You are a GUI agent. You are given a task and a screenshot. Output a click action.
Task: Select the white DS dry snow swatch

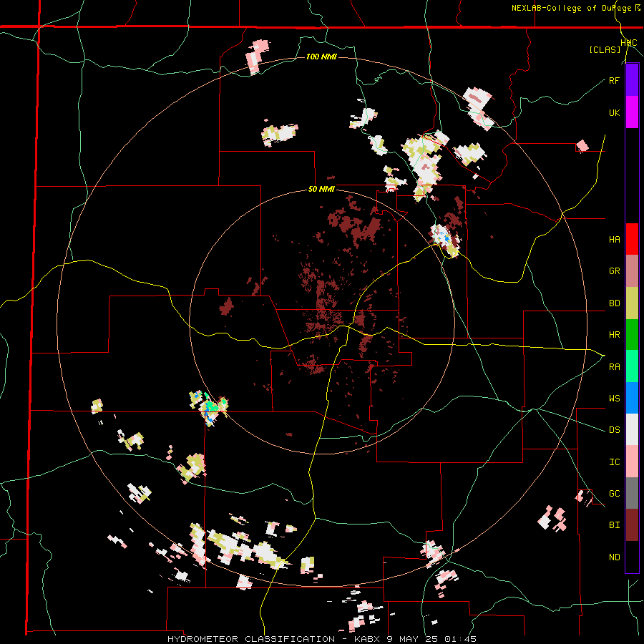click(632, 429)
